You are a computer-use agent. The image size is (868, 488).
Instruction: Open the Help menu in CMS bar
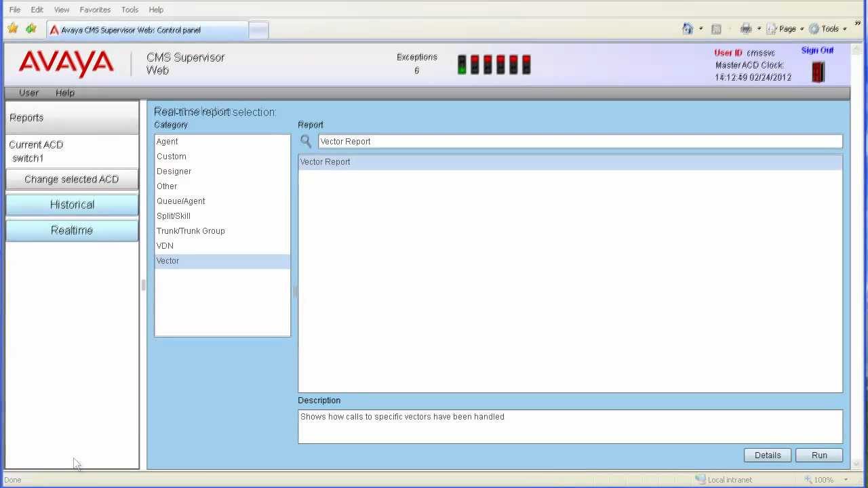point(65,93)
